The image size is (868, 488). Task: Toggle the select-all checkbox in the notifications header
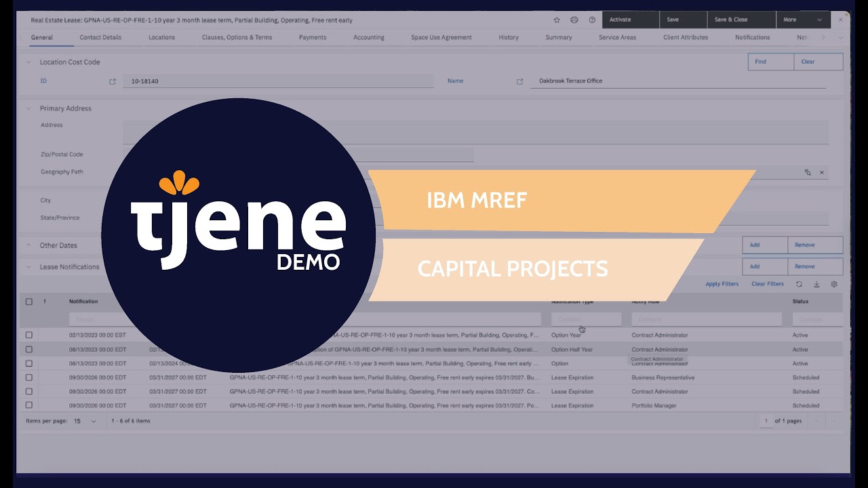[x=29, y=302]
